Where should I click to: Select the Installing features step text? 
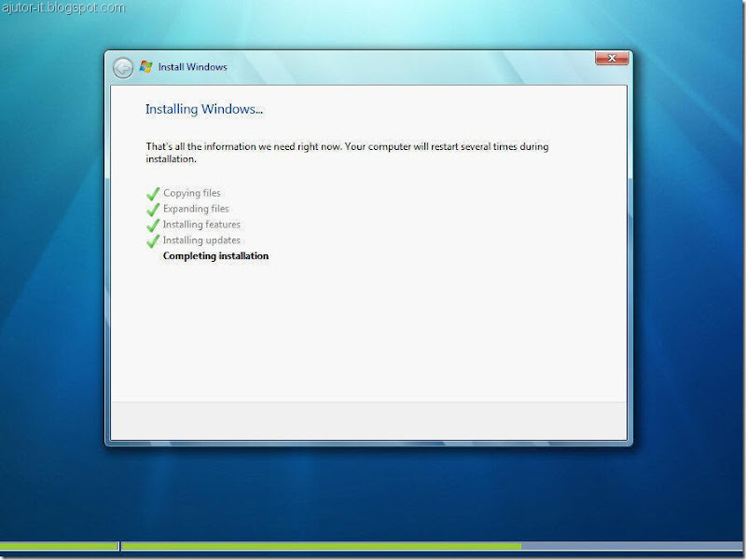(201, 225)
